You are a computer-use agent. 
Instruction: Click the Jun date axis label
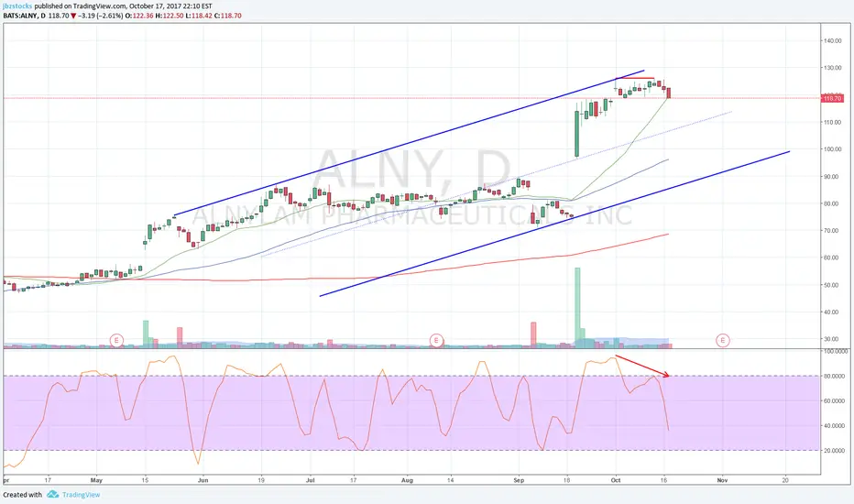tap(203, 480)
